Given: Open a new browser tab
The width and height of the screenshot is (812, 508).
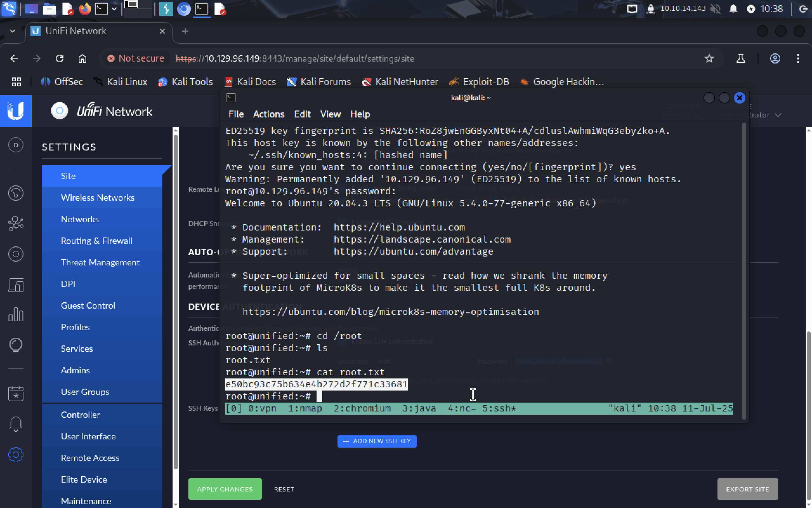Looking at the screenshot, I should click(185, 31).
